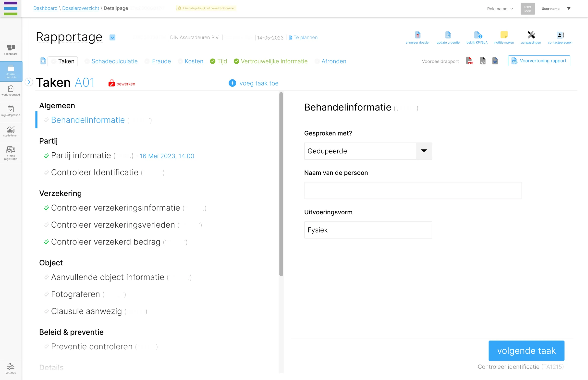Click voeg taak toe link
This screenshot has height=380, width=588.
(254, 83)
